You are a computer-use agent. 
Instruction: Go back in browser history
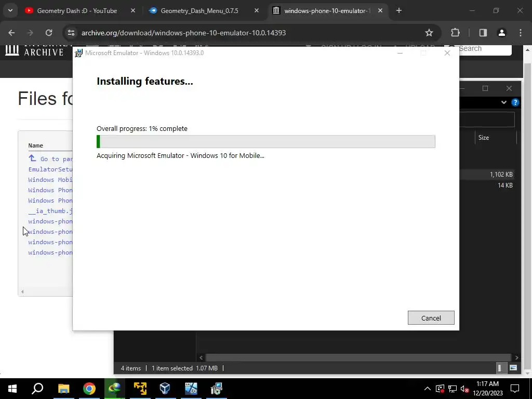pyautogui.click(x=11, y=33)
